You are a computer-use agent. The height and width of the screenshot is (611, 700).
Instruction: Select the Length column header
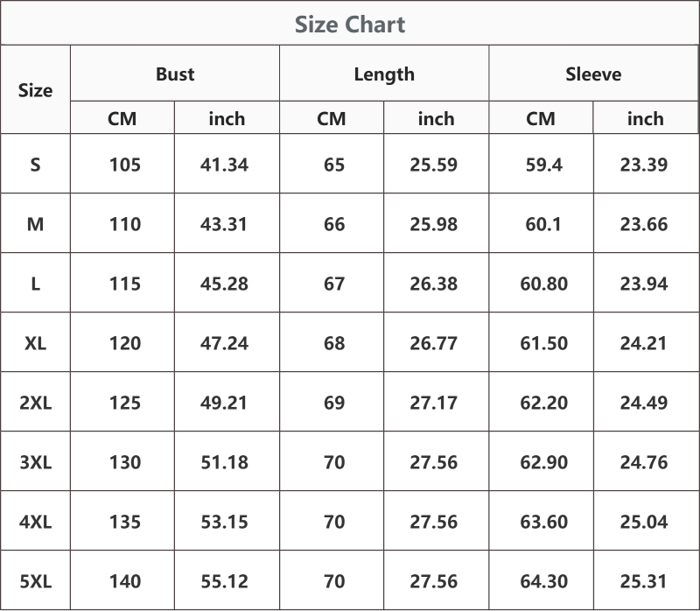tap(384, 74)
